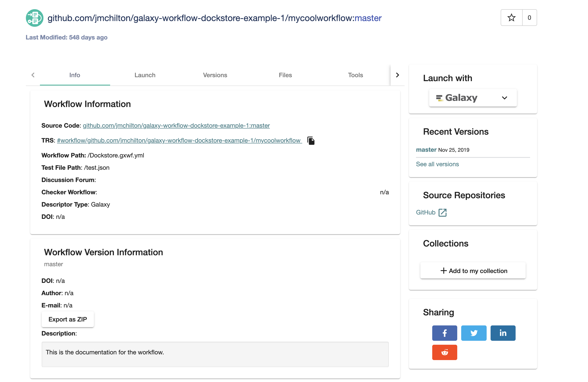Share the workflow on Twitter
This screenshot has height=382, width=588.
tap(474, 333)
